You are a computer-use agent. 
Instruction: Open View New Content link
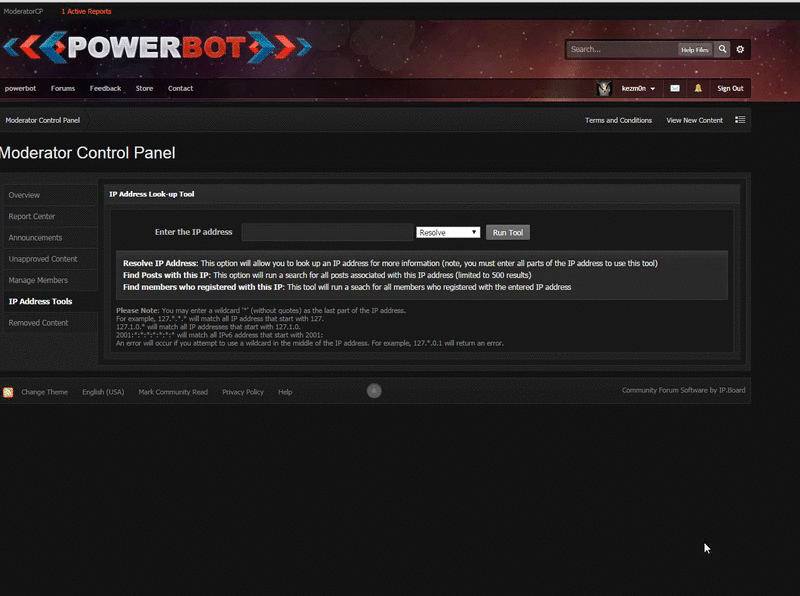(694, 120)
